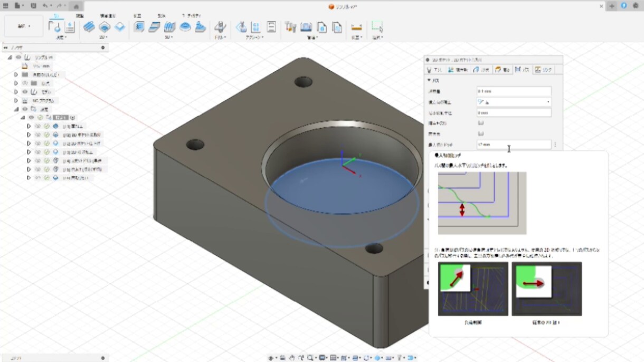
Task: Collapse the Browser panel with double arrows
Action: click(x=5, y=47)
